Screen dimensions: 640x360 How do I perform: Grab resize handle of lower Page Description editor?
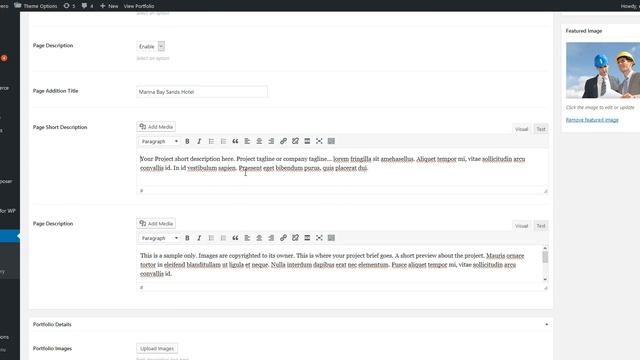pyautogui.click(x=546, y=288)
